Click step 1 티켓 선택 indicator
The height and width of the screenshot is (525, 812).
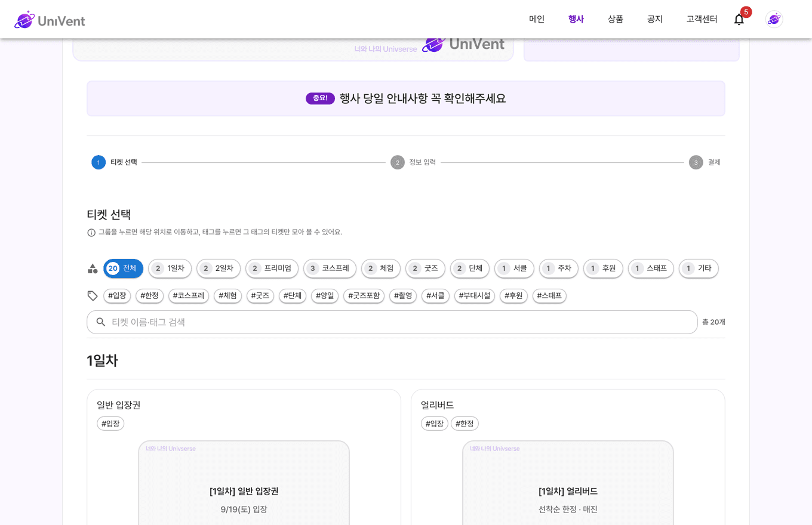point(115,162)
